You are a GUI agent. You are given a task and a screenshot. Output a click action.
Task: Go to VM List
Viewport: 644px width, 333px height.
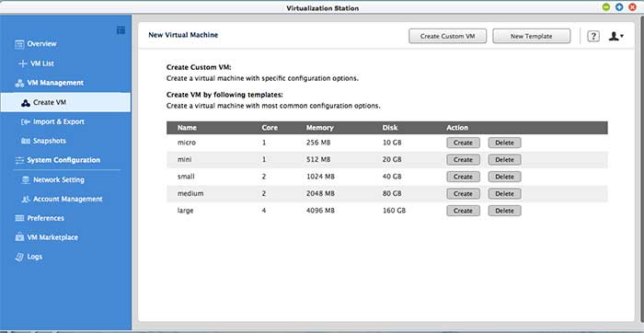[42, 63]
